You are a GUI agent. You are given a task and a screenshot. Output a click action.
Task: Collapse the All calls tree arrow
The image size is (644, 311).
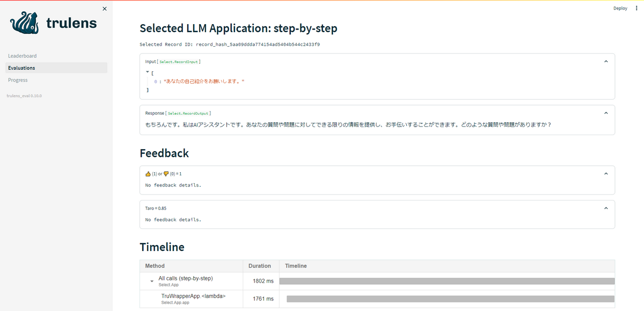pyautogui.click(x=152, y=282)
